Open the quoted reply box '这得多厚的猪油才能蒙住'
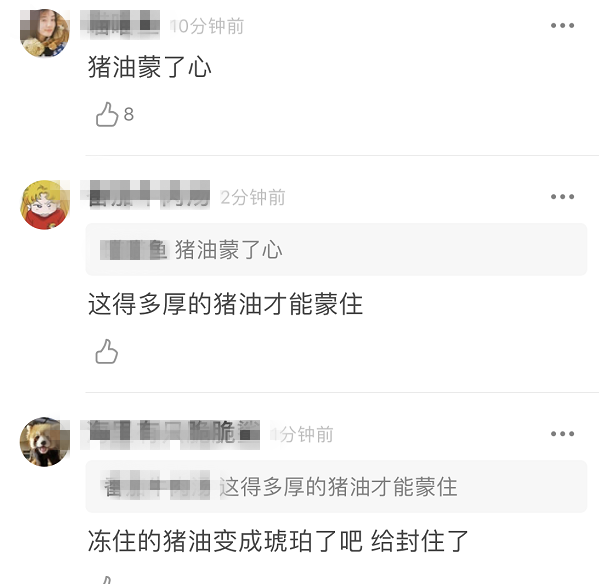Screen dimensions: 599x584 point(336,487)
